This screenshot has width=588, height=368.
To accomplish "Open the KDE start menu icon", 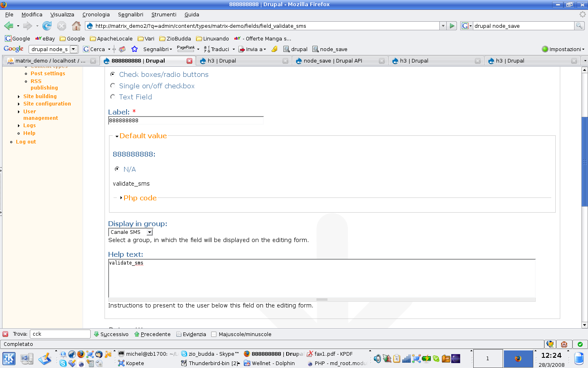I will coord(9,359).
